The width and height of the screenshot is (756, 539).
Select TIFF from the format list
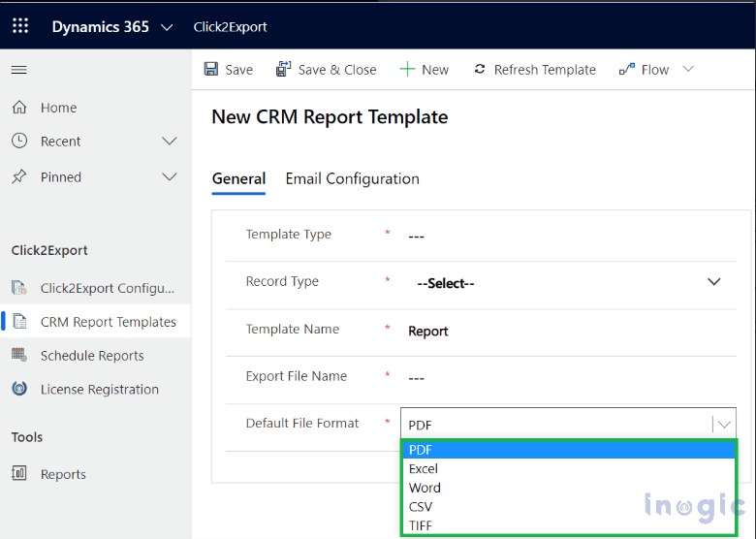click(x=568, y=525)
